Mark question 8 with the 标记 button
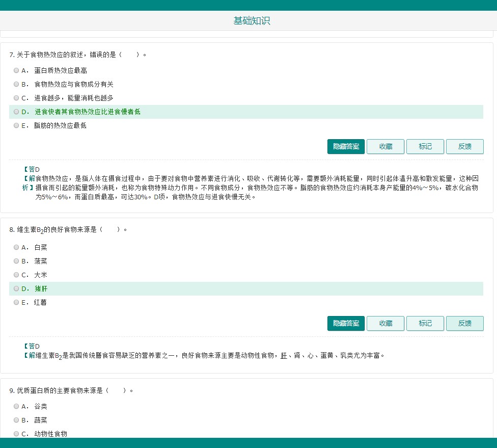Viewport: 497px width, 448px height. 425,323
